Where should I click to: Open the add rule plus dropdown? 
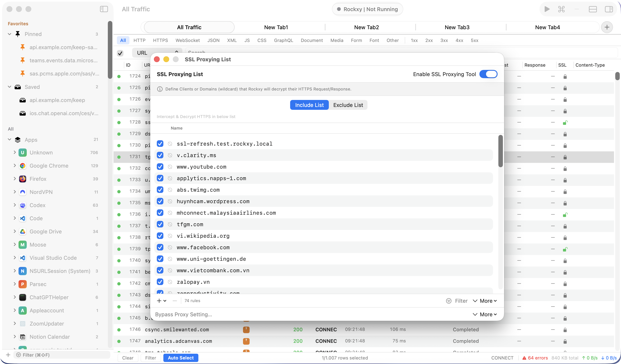pyautogui.click(x=162, y=301)
